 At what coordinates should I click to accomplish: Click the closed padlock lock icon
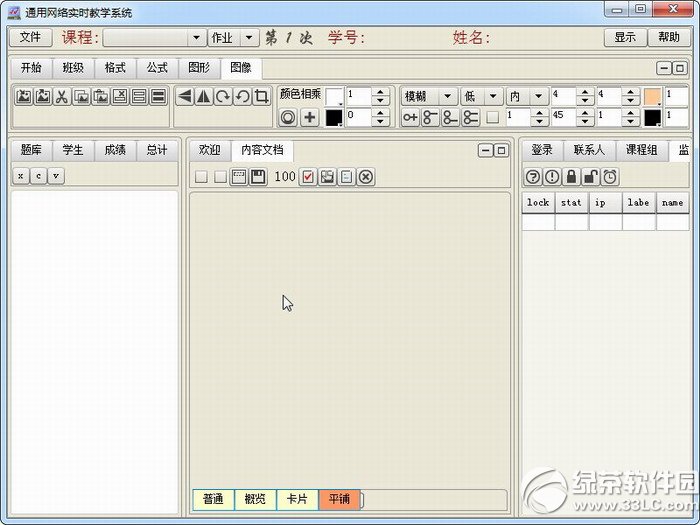pos(571,177)
